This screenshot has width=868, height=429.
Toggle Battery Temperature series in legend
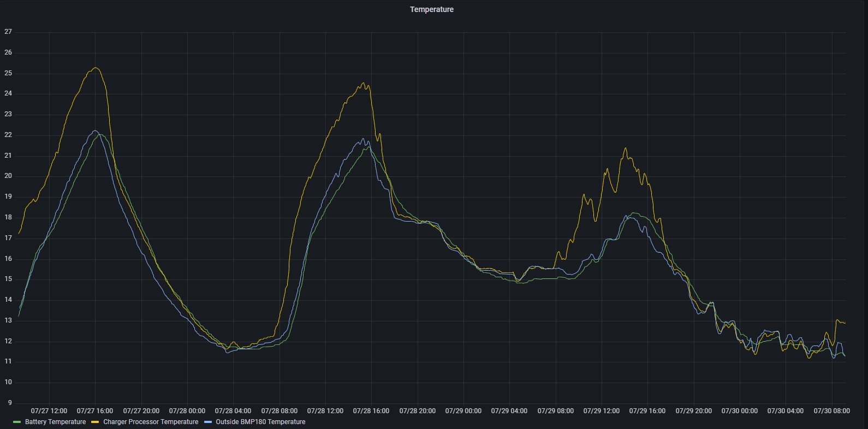pos(55,422)
